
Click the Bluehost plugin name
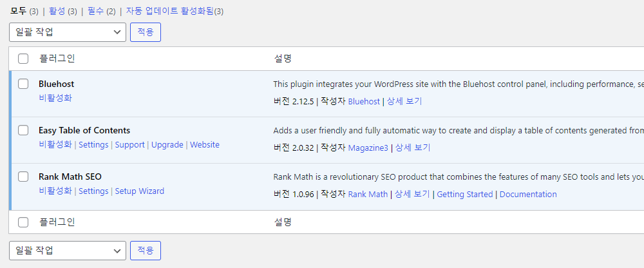(56, 84)
